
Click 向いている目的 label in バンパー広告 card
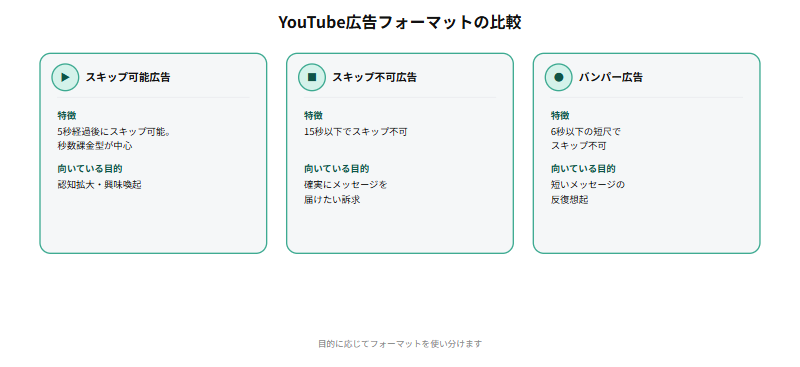click(x=583, y=169)
